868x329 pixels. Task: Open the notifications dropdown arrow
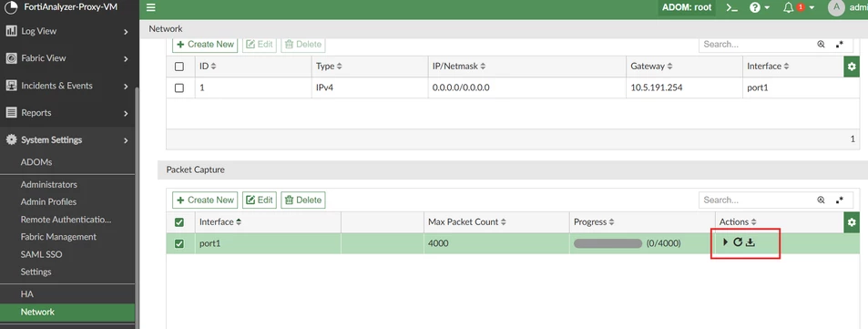point(812,8)
